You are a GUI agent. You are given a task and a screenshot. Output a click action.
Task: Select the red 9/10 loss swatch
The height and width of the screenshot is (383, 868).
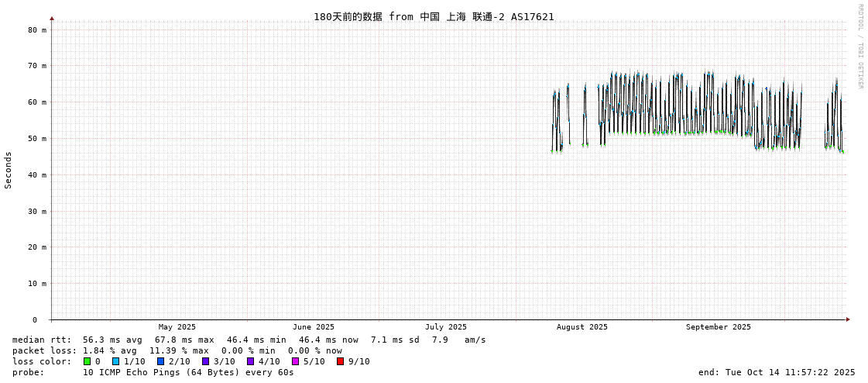[340, 361]
